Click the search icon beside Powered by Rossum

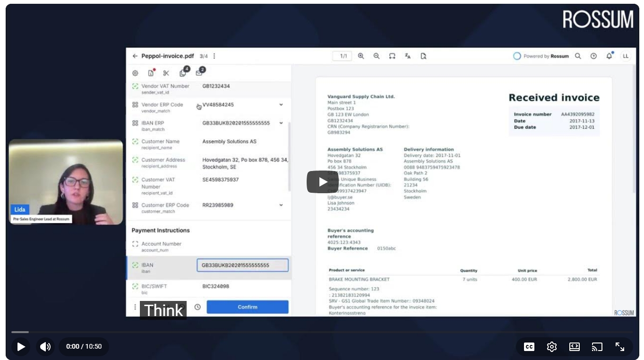click(x=578, y=56)
